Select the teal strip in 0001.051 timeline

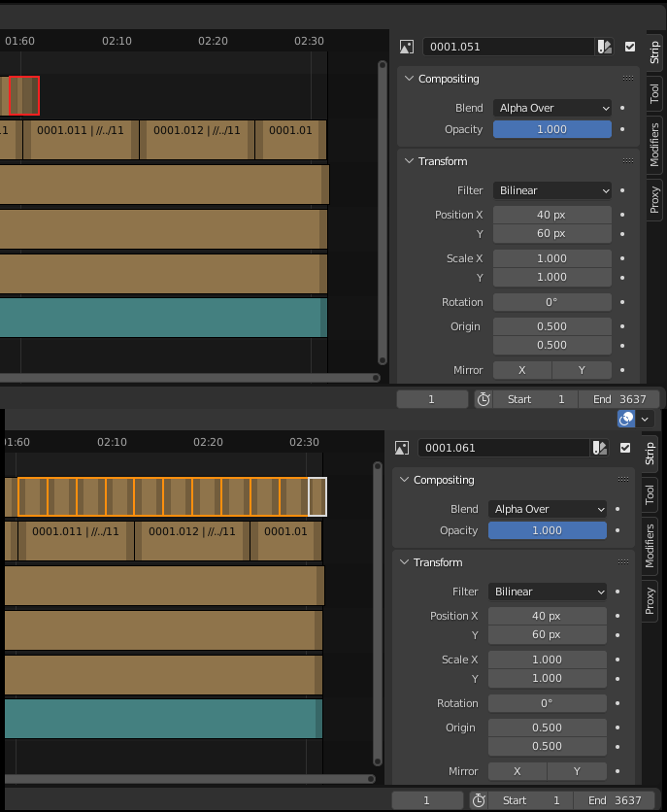[x=163, y=318]
